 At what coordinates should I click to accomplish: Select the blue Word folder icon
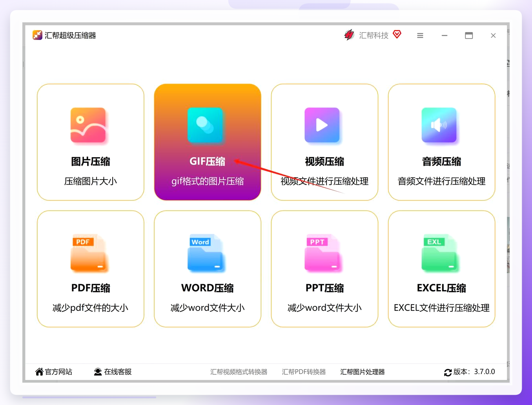tap(205, 253)
